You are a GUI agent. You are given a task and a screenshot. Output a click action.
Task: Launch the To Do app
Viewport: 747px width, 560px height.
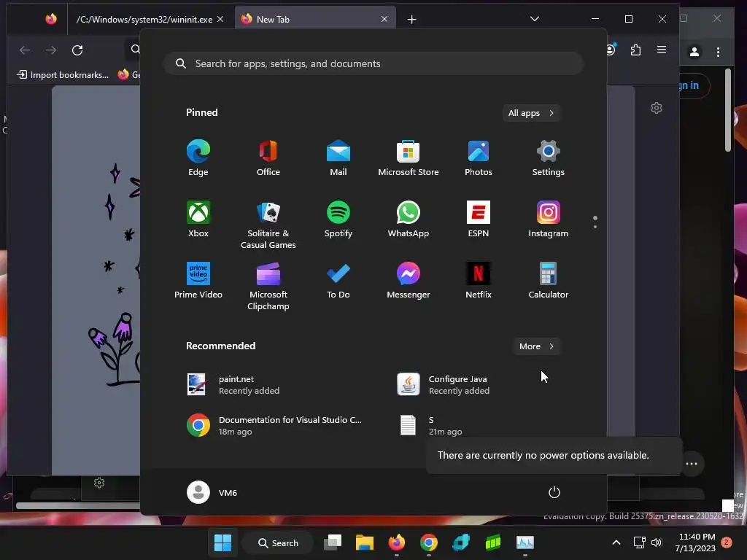pos(338,281)
